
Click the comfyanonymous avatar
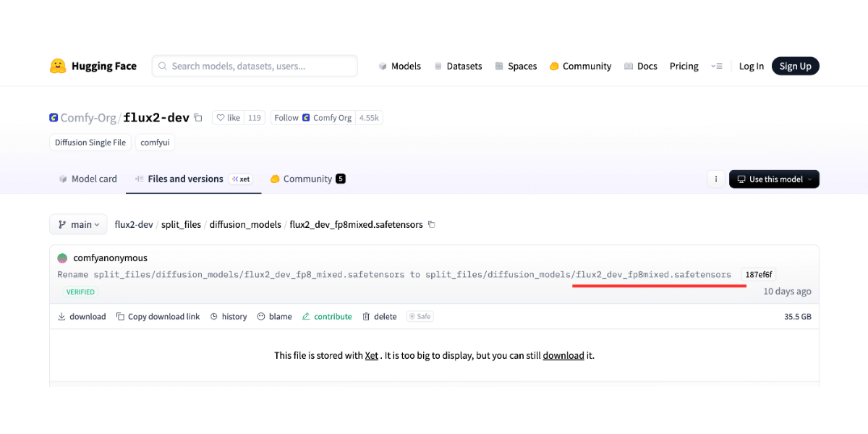(63, 258)
